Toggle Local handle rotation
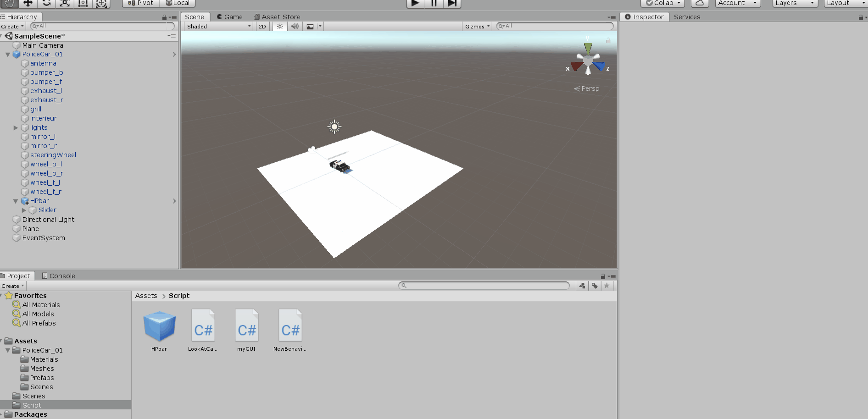Screen dimensions: 868x419 (x=178, y=3)
